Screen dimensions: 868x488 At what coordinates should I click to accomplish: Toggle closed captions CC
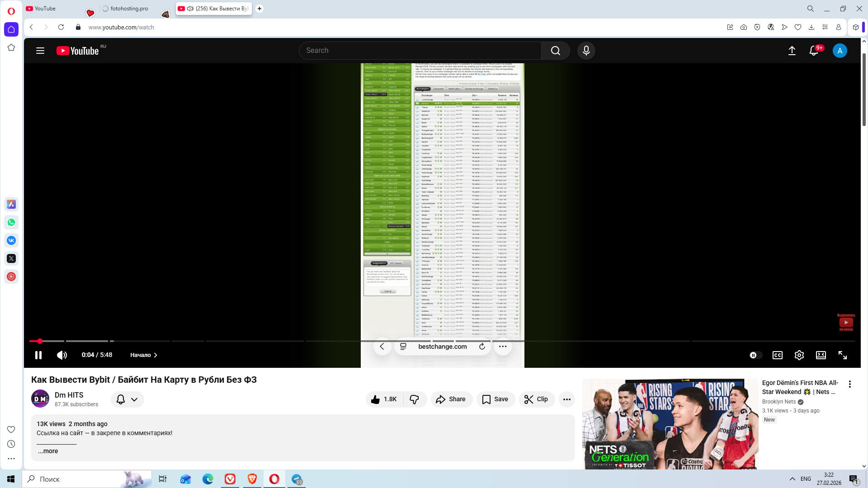click(777, 355)
